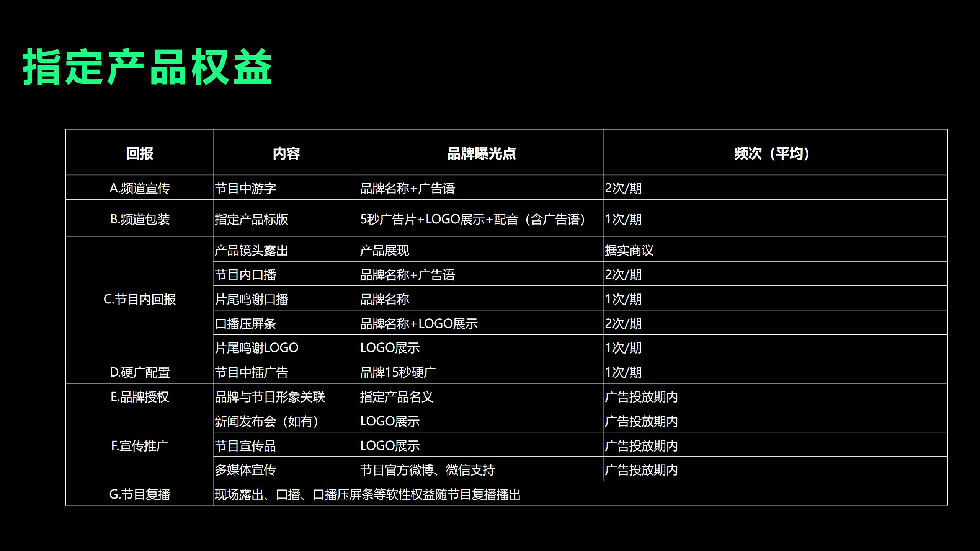Select the 内容 column header
Viewport: 980px width, 551px height.
286,152
